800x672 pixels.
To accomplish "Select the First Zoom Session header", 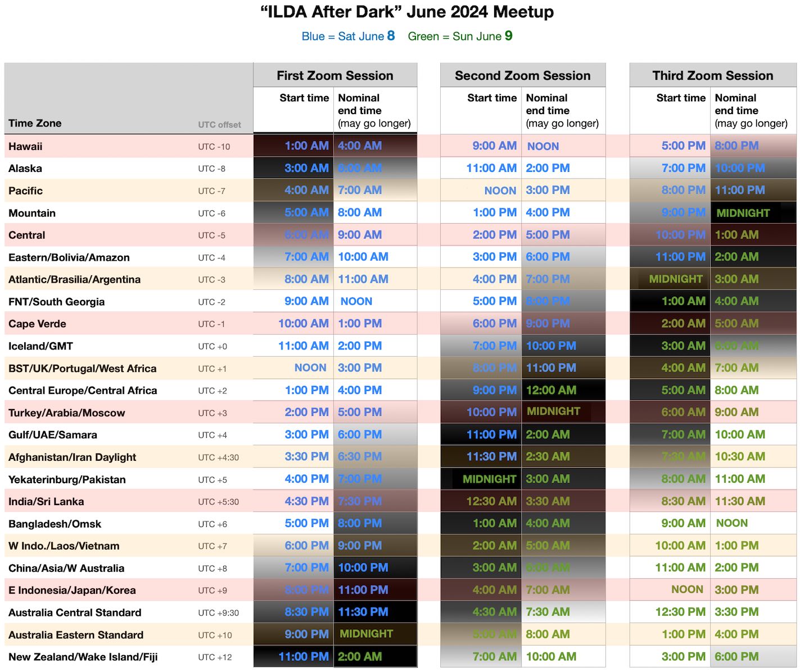I will pos(335,75).
